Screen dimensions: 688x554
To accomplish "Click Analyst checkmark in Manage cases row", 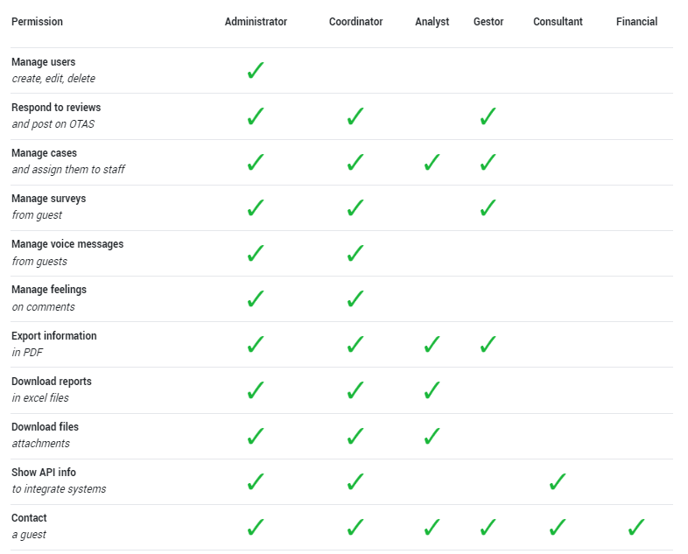I will (432, 162).
